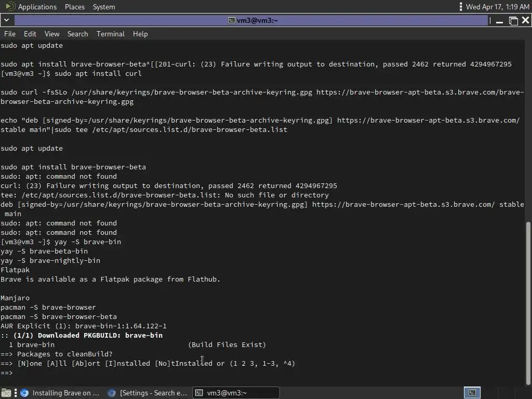The height and width of the screenshot is (399, 532).
Task: Open the Help menu of the terminal
Action: click(140, 34)
